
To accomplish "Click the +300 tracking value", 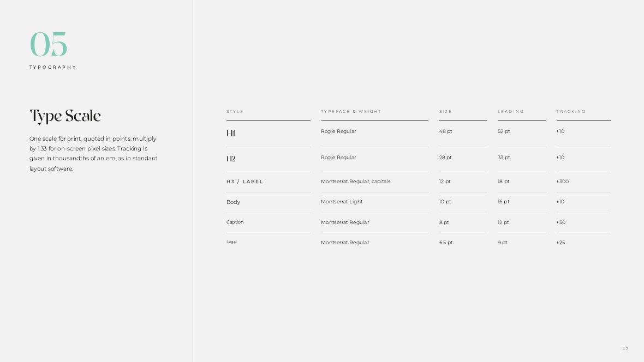I will [x=563, y=182].
